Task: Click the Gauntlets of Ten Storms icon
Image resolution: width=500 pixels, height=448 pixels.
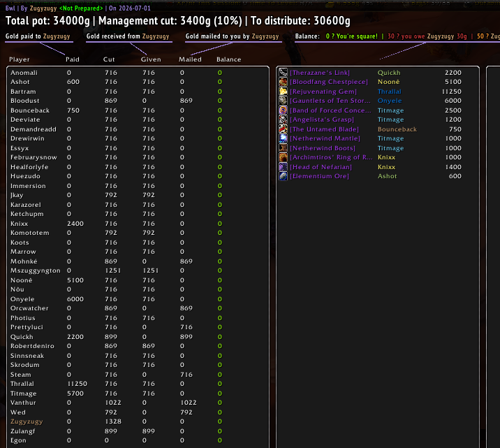Action: point(283,101)
